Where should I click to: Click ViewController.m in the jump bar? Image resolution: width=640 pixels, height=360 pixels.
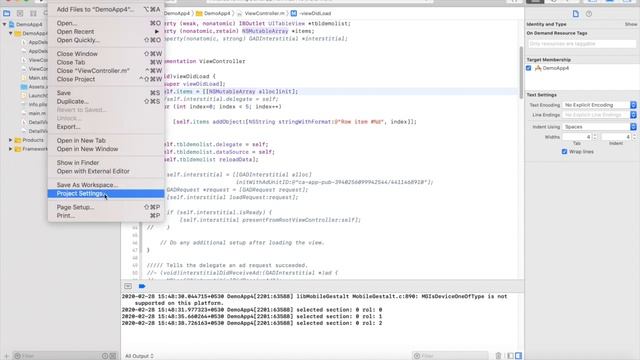click(x=265, y=13)
